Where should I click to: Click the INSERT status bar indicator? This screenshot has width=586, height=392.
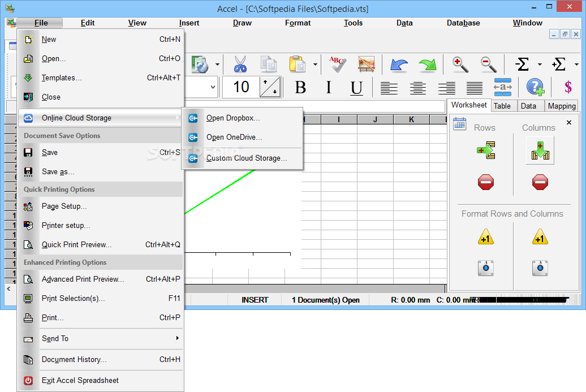pyautogui.click(x=255, y=300)
